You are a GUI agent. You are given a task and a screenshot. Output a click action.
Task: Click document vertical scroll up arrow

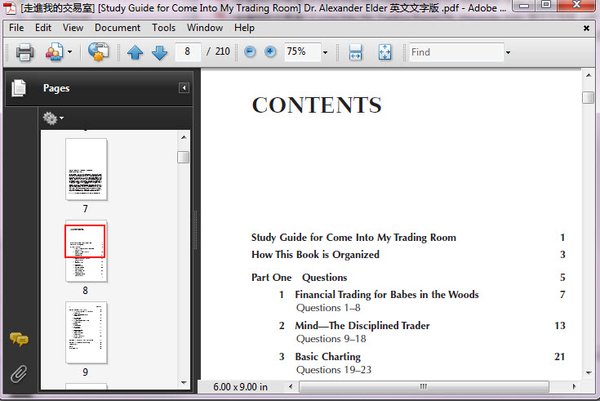pos(589,75)
